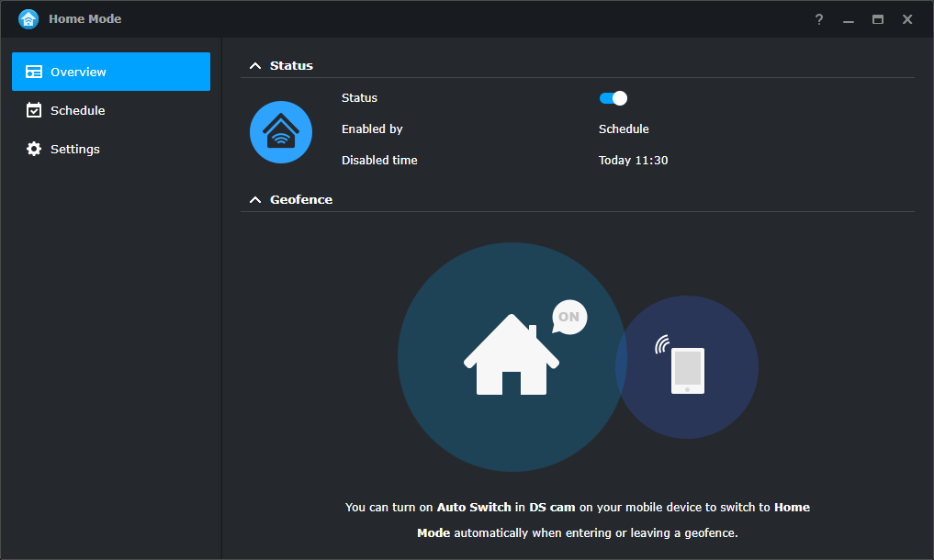Click the Overview panel icon in sidebar
934x560 pixels.
click(34, 72)
